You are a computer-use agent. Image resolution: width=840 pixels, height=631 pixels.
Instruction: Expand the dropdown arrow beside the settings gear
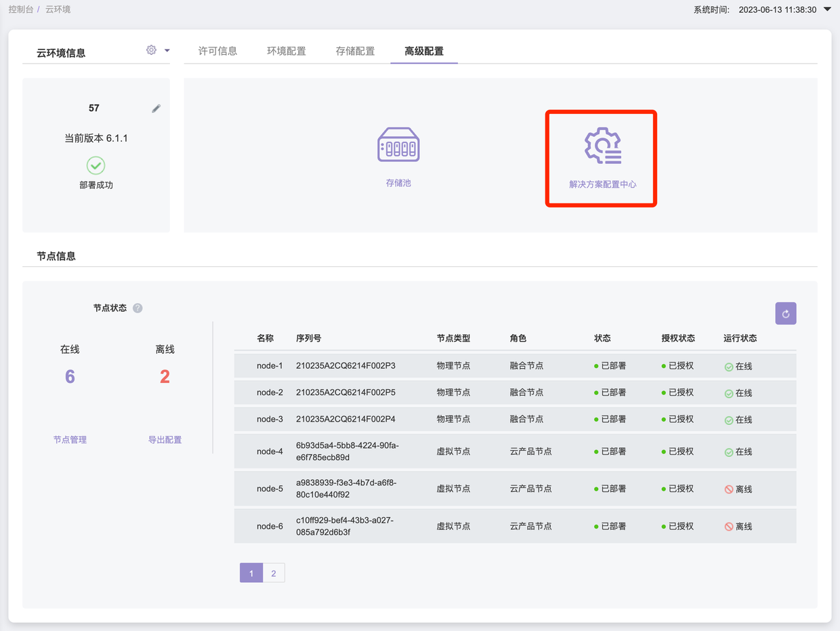coord(167,50)
